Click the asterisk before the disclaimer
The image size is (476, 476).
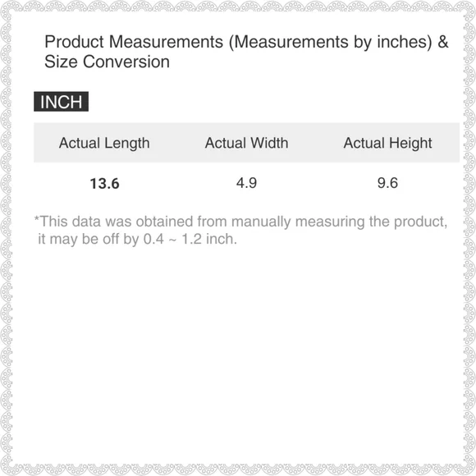37,219
